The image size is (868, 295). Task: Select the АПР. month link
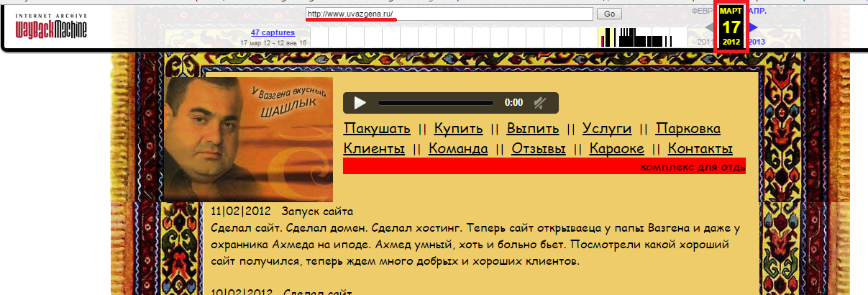point(757,11)
